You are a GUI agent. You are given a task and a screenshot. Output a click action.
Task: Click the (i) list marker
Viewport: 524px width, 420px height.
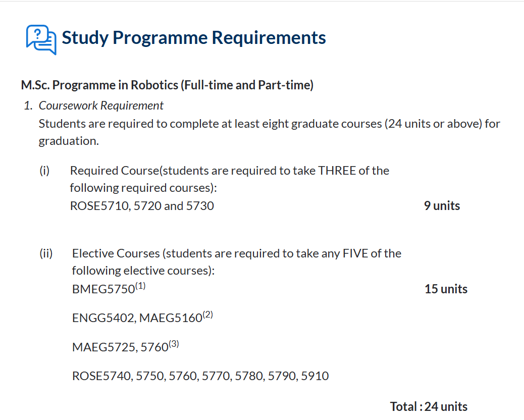coord(44,171)
